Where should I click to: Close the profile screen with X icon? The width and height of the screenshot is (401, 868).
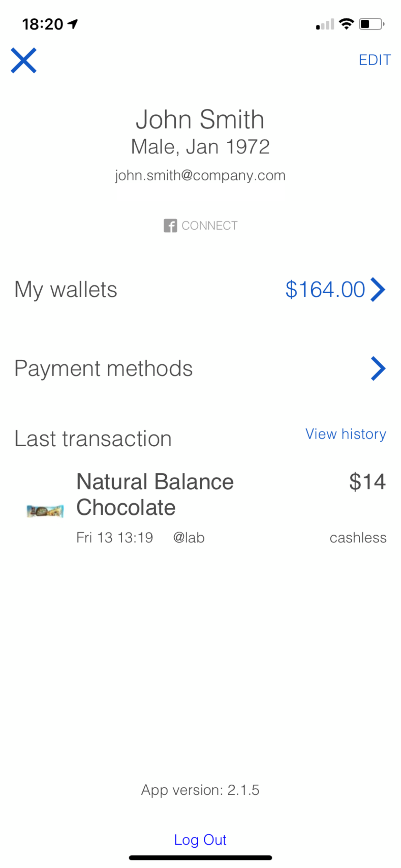[x=24, y=61]
